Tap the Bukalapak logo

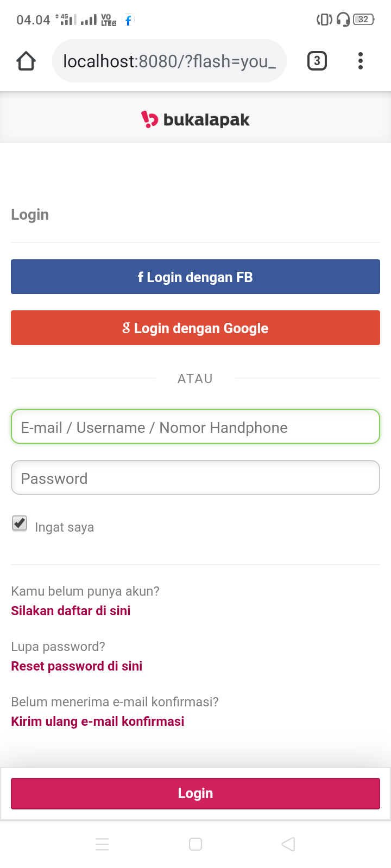pyautogui.click(x=195, y=119)
